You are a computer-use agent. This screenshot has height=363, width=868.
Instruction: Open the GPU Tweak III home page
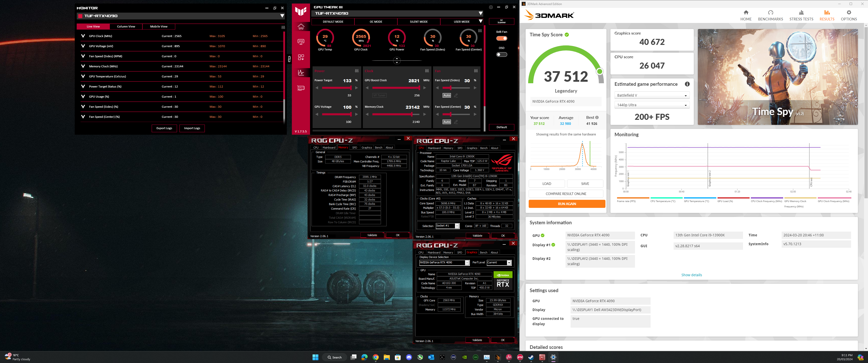point(301,26)
